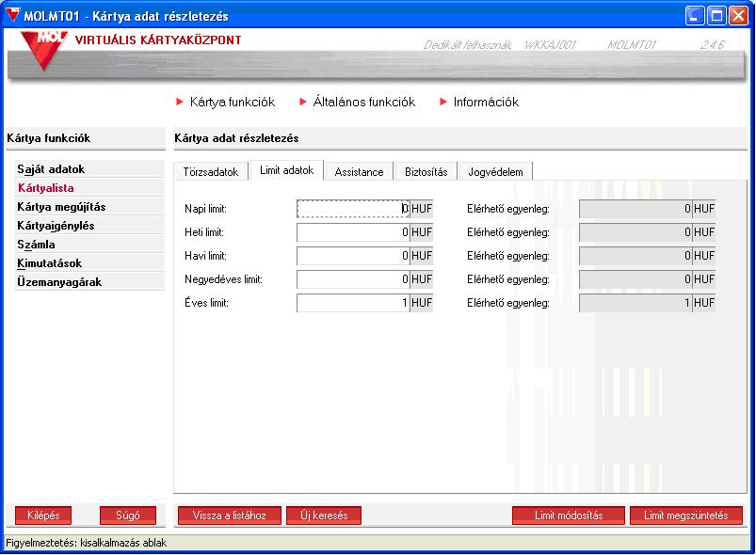Image resolution: width=756 pixels, height=555 pixels.
Task: Select Saját adatok in sidebar
Action: point(89,169)
